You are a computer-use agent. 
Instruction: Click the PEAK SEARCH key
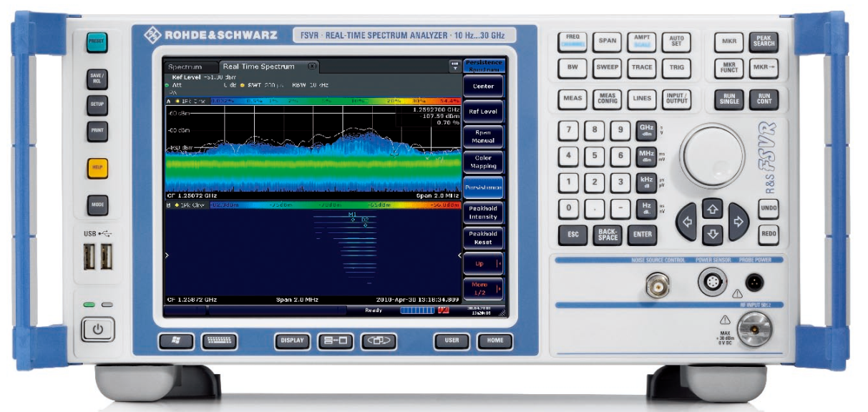pos(764,41)
